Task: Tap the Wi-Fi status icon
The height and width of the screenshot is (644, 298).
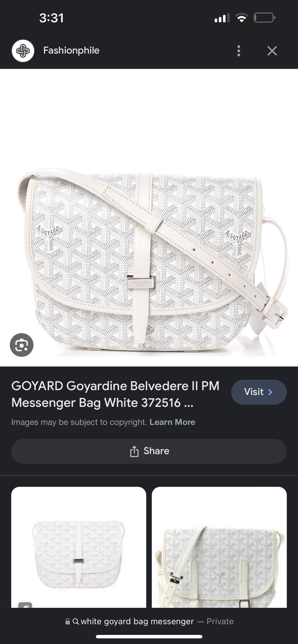Action: click(x=241, y=18)
